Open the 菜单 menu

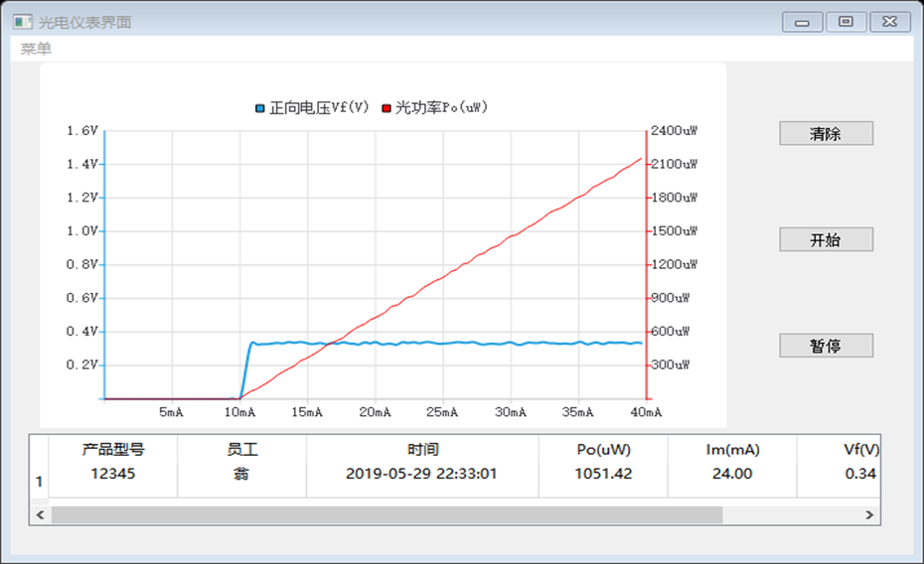(x=36, y=49)
